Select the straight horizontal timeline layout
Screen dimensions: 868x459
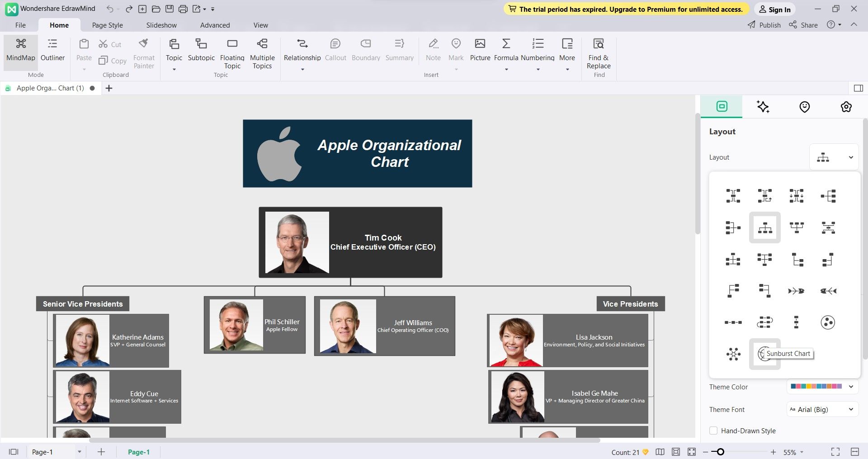733,322
